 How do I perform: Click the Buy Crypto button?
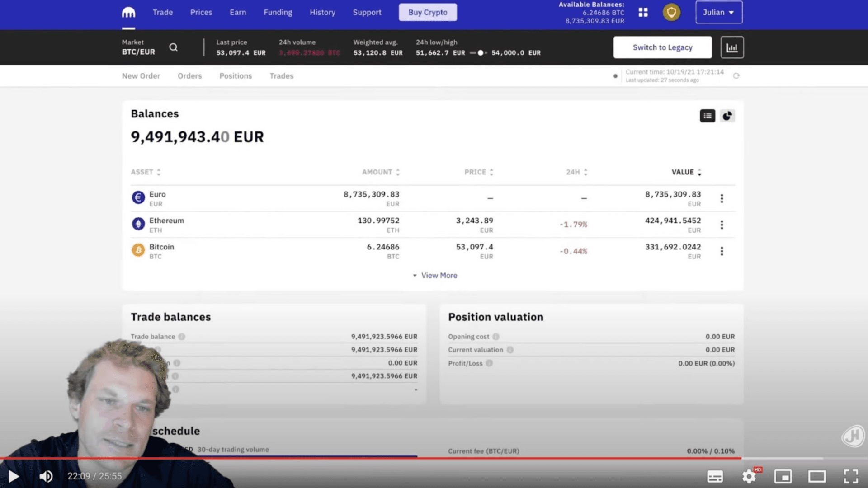click(x=428, y=13)
